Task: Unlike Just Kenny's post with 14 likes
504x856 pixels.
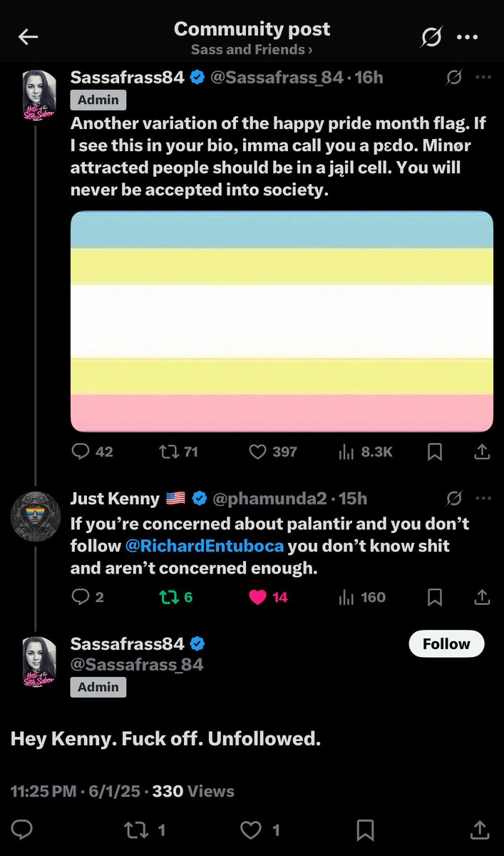Action: point(257,597)
